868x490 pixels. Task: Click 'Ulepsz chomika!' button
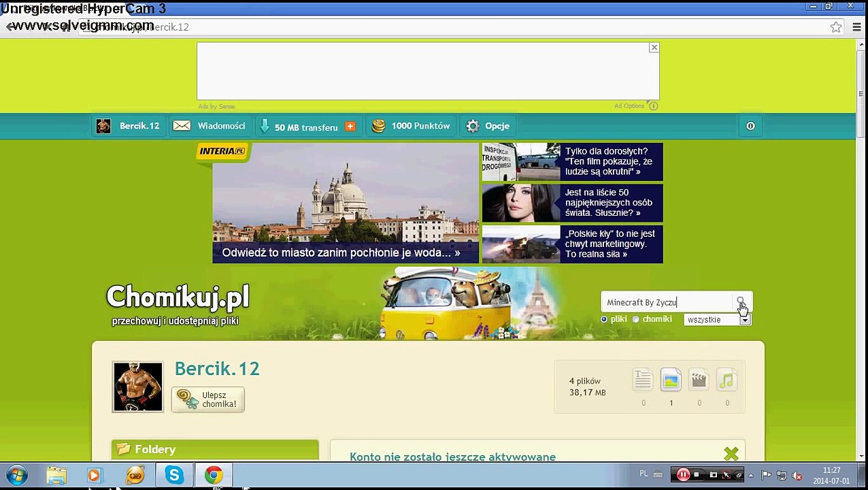tap(208, 399)
